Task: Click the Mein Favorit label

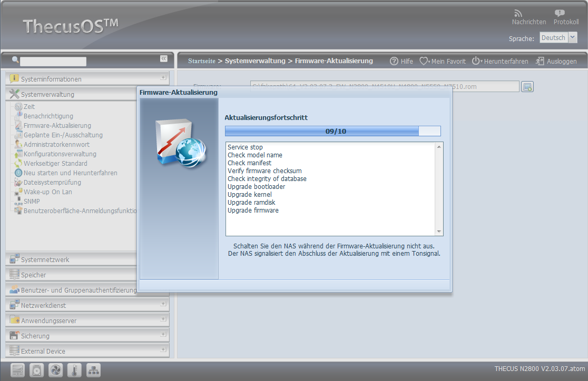Action: [448, 62]
